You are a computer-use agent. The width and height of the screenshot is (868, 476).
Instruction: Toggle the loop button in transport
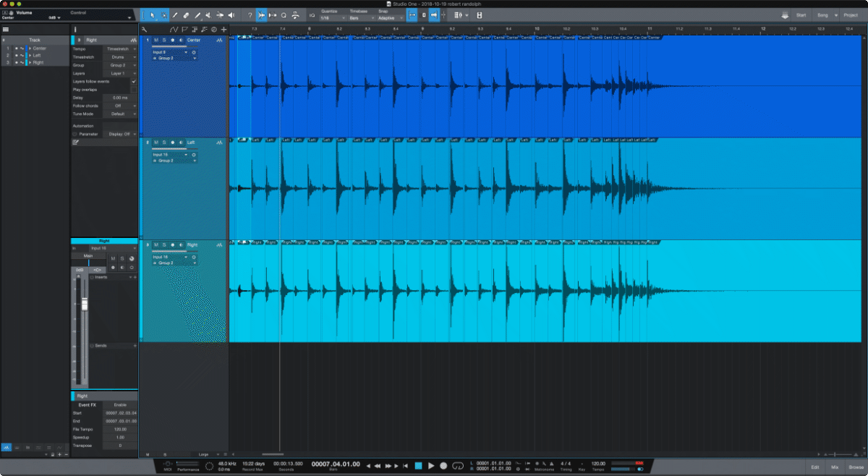(x=458, y=466)
